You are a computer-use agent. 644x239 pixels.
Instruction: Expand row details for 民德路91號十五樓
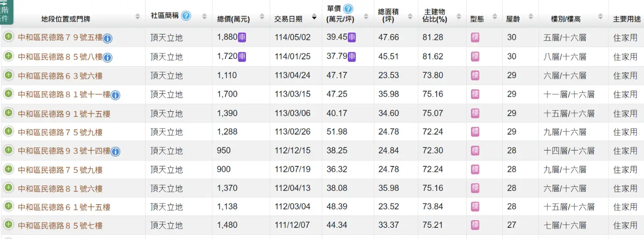[8, 113]
